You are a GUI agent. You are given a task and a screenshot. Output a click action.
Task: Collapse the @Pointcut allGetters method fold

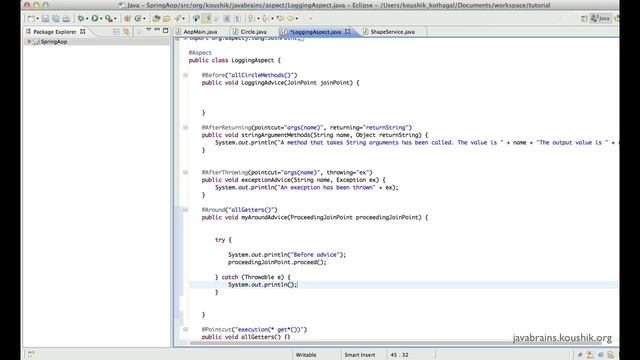coord(185,329)
